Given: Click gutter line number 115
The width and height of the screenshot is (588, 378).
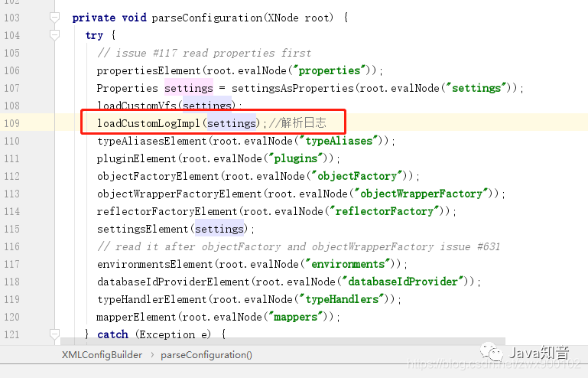Looking at the screenshot, I should [x=11, y=229].
